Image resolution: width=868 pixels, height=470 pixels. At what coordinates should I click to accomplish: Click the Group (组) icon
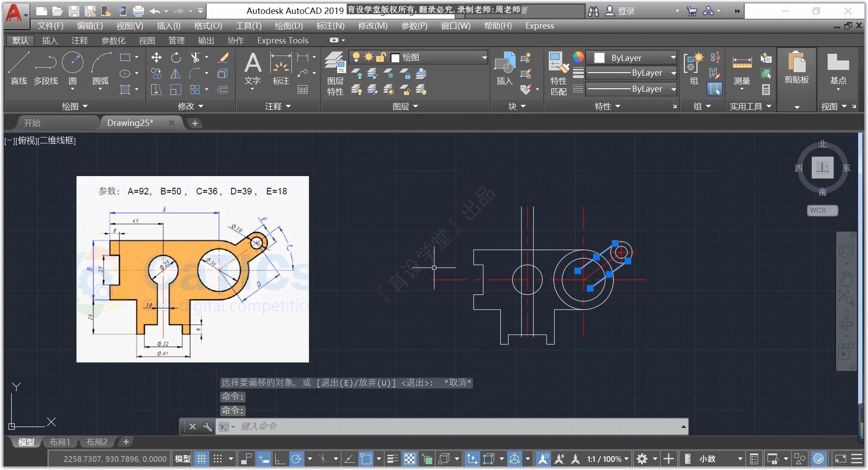[694, 68]
